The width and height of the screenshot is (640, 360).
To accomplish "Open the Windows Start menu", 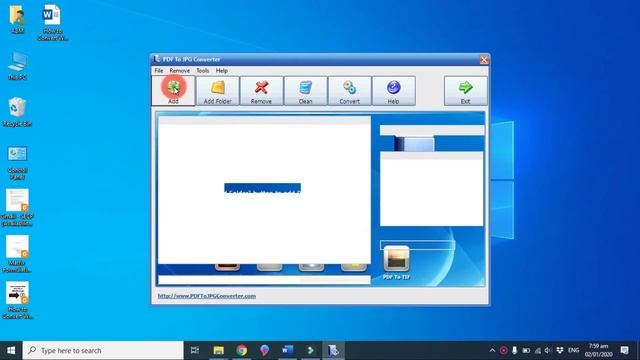I will click(11, 350).
